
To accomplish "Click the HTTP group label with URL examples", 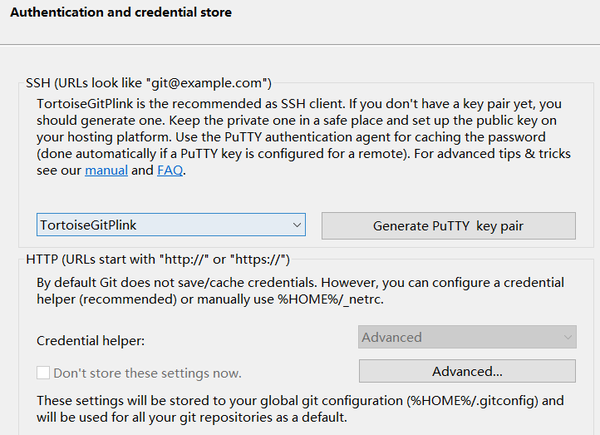I will 158,260.
